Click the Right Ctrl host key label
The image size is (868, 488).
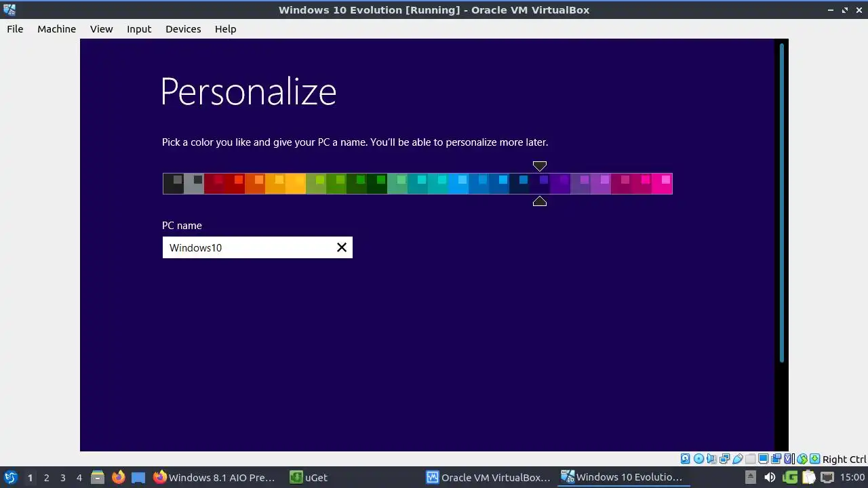[x=844, y=459]
